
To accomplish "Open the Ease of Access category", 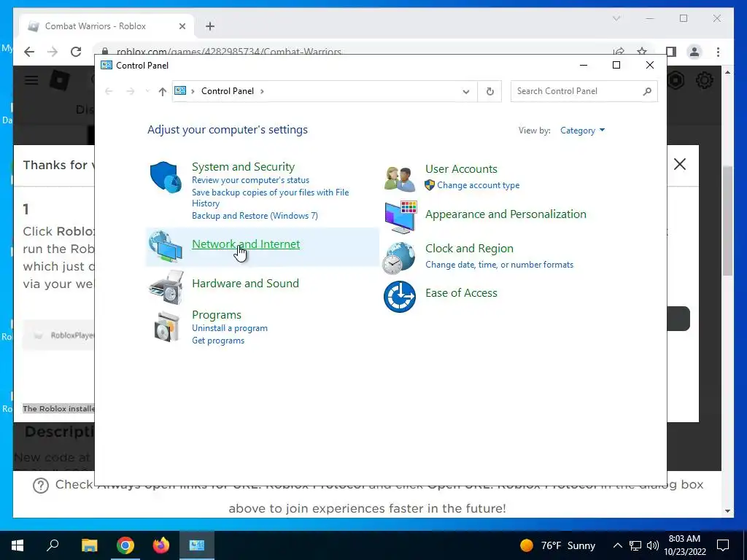I will tap(461, 293).
